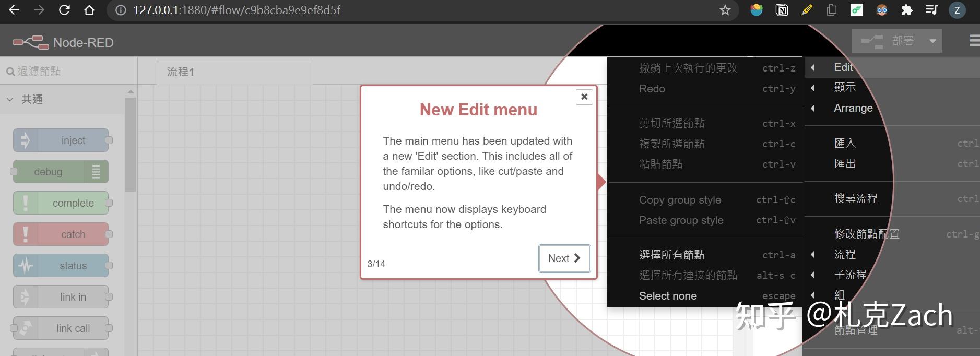Screen dimensions: 980x356
Task: Choose 修改節點配置 from the menu
Action: click(x=892, y=234)
